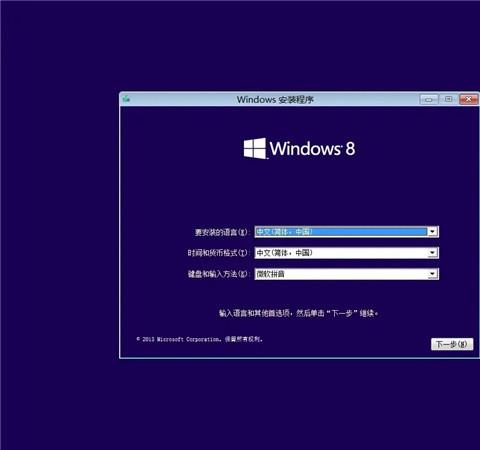Open the 时间和货币格式 dropdown arrow
The image size is (480, 450).
click(432, 253)
